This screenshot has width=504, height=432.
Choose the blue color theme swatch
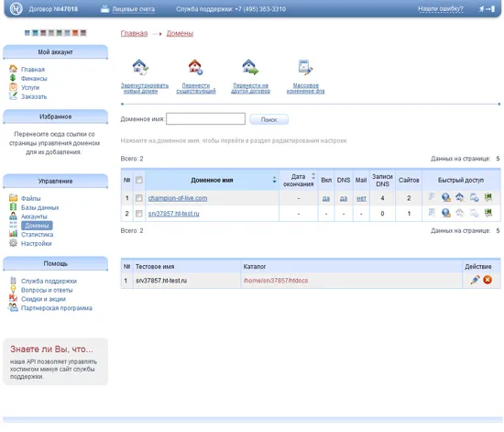click(x=27, y=33)
